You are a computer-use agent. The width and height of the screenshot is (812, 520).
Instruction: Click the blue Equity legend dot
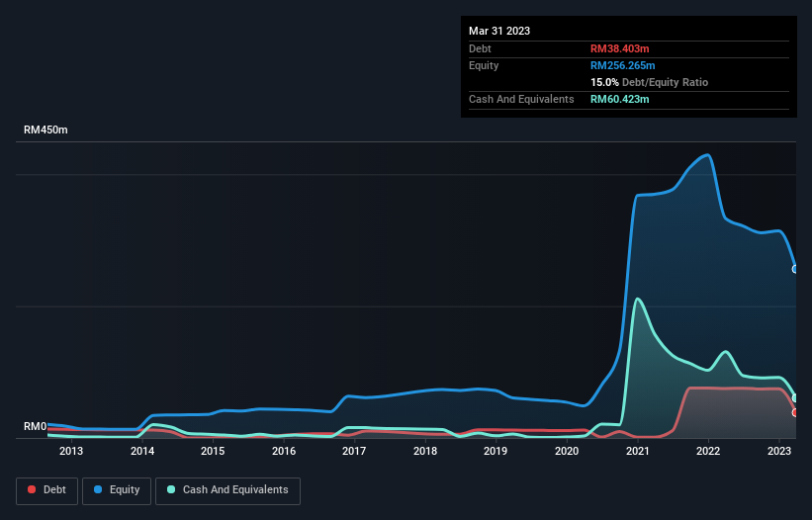[x=98, y=489]
